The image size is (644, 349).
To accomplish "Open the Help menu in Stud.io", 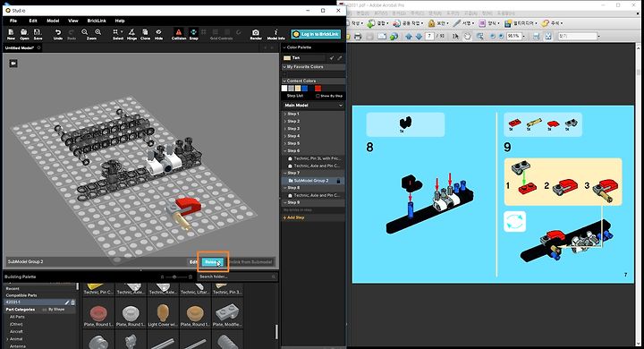I will 120,21.
